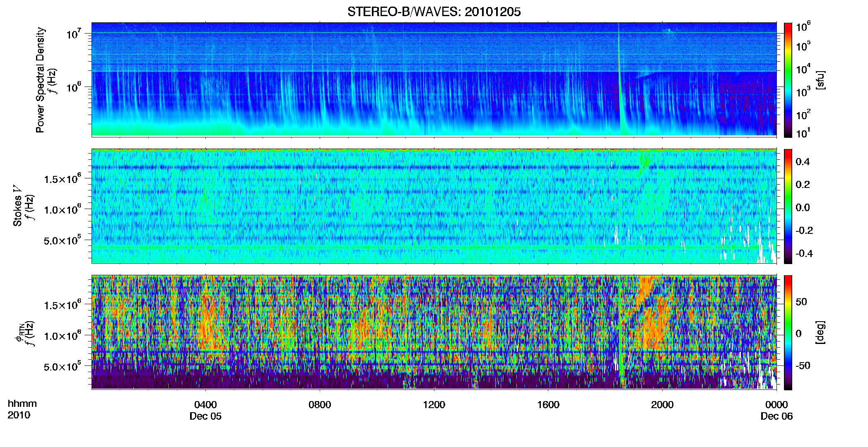Click the -0.4 value on Stokes colorbar
The height and width of the screenshot is (447, 868).
click(x=804, y=253)
